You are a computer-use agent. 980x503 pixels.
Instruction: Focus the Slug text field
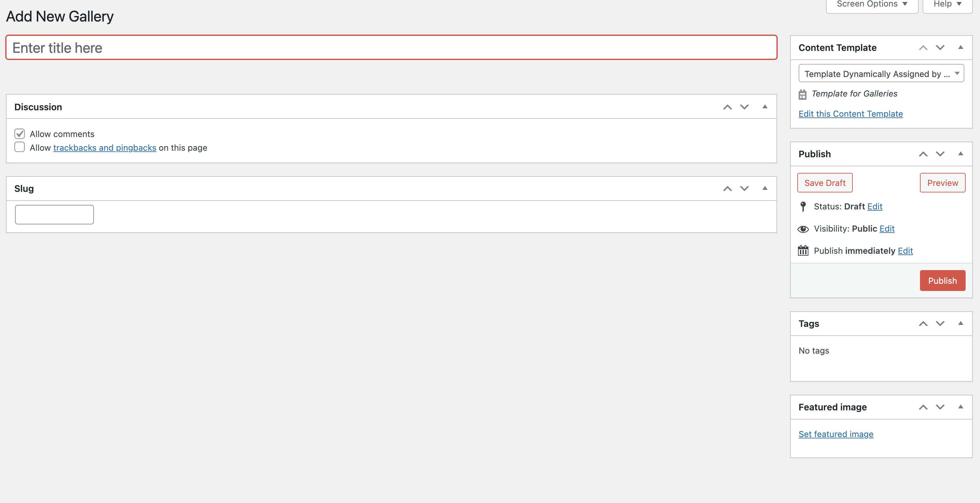(x=54, y=215)
